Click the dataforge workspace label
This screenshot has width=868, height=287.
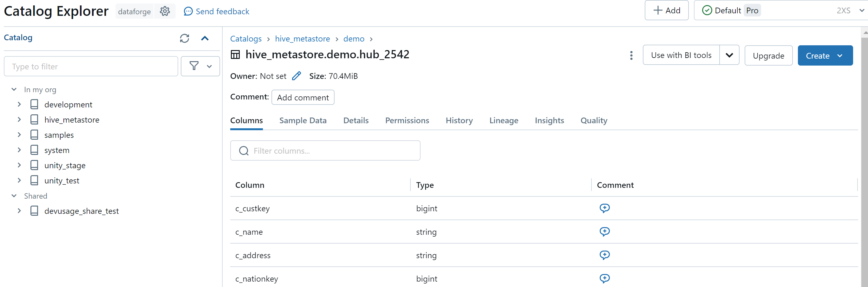pyautogui.click(x=134, y=11)
